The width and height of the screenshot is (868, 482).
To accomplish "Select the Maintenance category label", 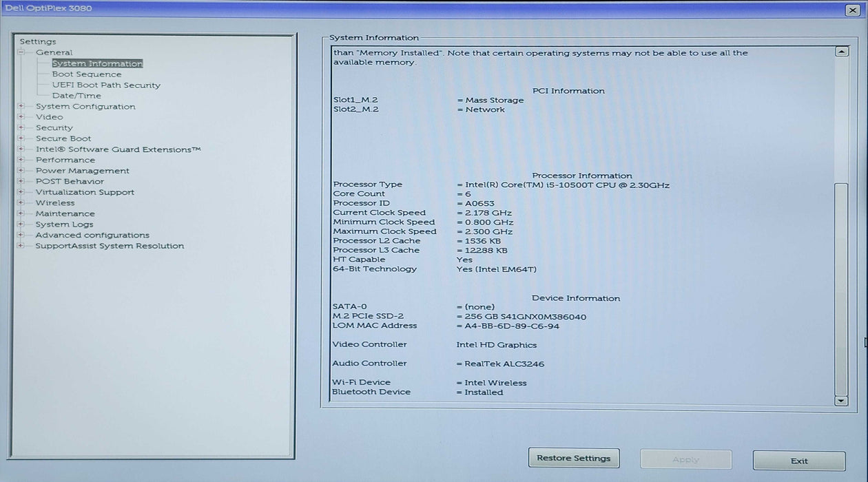I will [x=65, y=213].
